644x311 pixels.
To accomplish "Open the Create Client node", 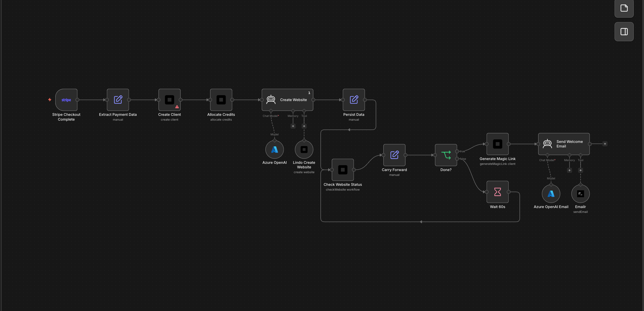I will point(169,100).
